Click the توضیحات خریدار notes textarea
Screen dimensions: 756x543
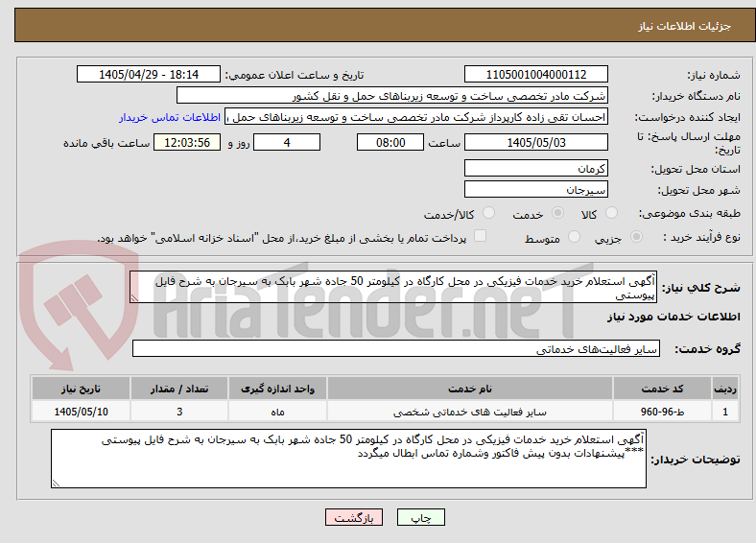point(348,459)
